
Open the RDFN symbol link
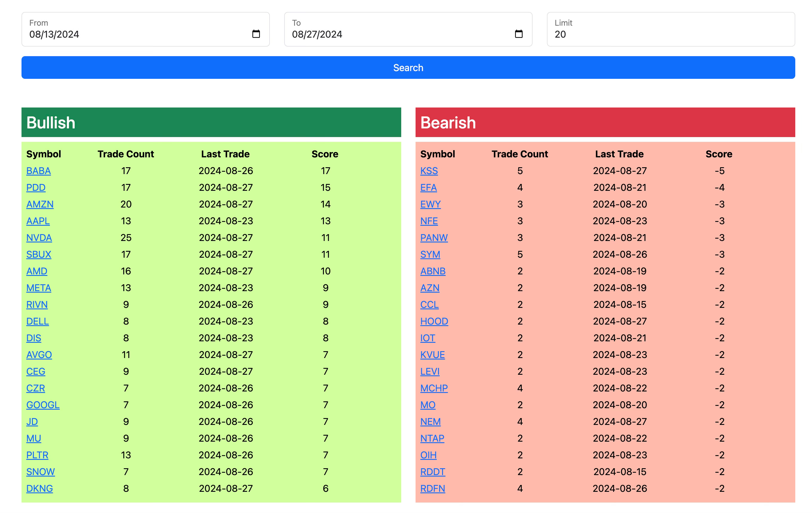point(433,489)
